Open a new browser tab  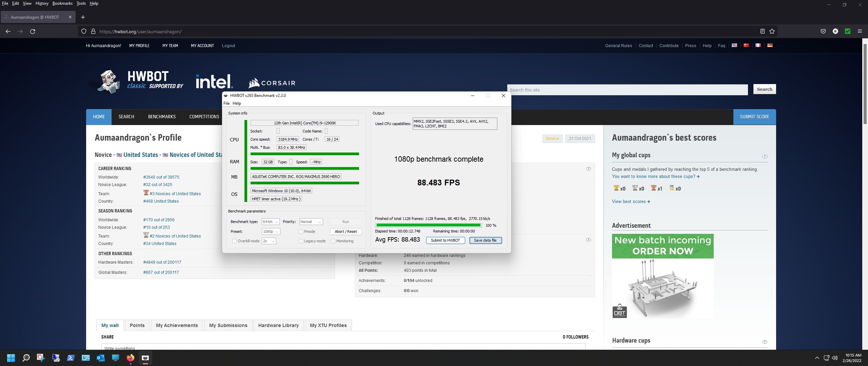click(83, 17)
